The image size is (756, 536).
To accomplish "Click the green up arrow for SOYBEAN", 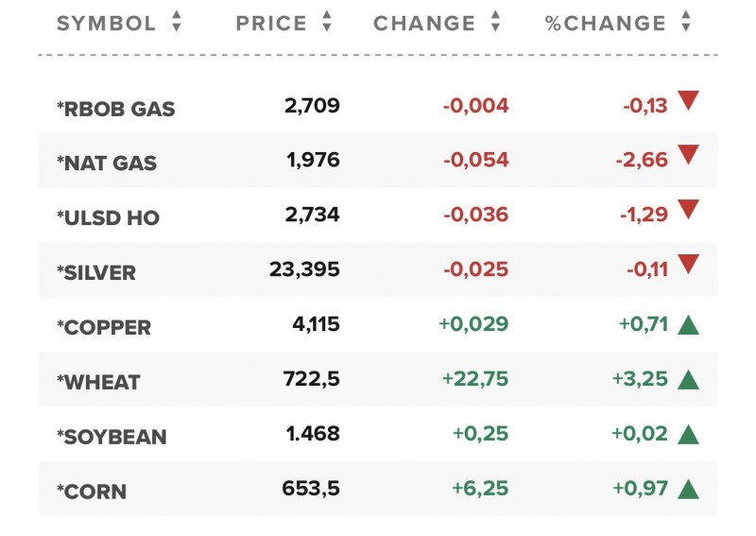I will pos(688,435).
